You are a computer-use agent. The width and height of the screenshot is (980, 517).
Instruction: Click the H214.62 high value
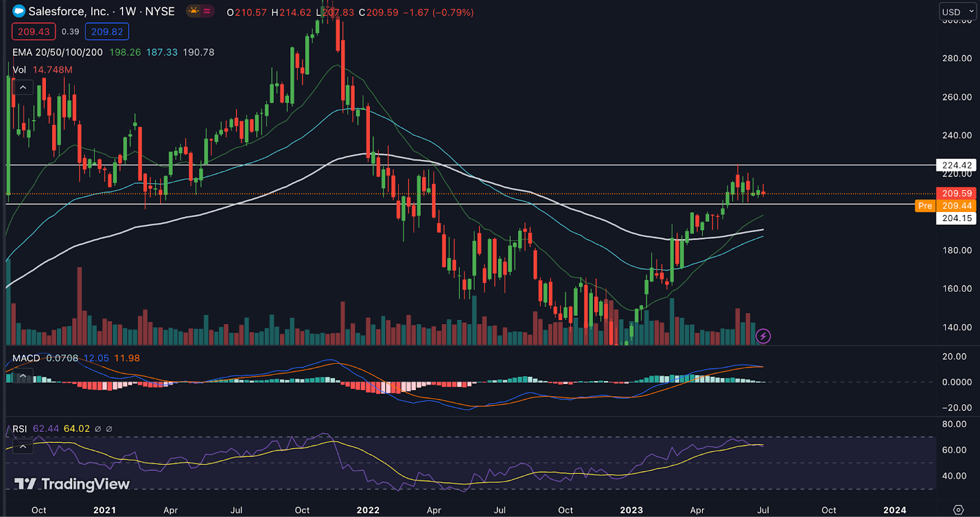pyautogui.click(x=291, y=12)
